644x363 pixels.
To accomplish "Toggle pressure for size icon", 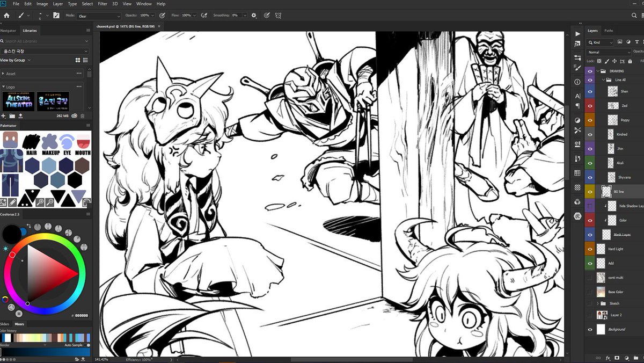I will click(267, 16).
